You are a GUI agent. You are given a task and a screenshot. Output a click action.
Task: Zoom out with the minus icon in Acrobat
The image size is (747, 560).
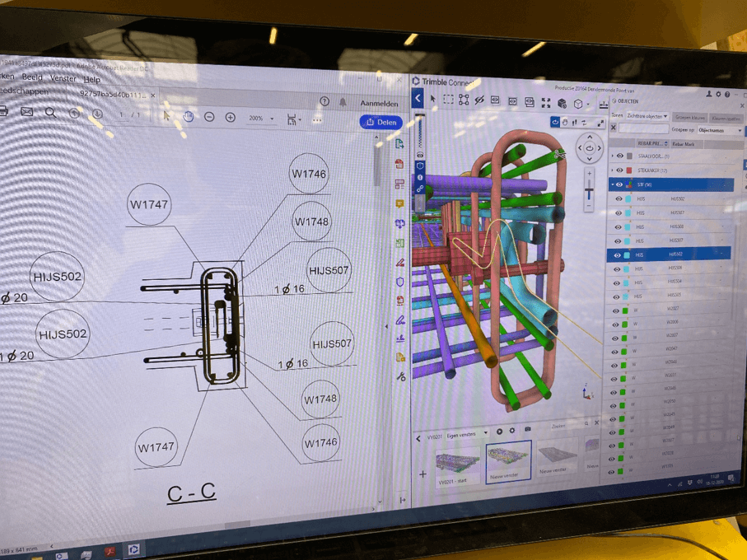coord(209,117)
